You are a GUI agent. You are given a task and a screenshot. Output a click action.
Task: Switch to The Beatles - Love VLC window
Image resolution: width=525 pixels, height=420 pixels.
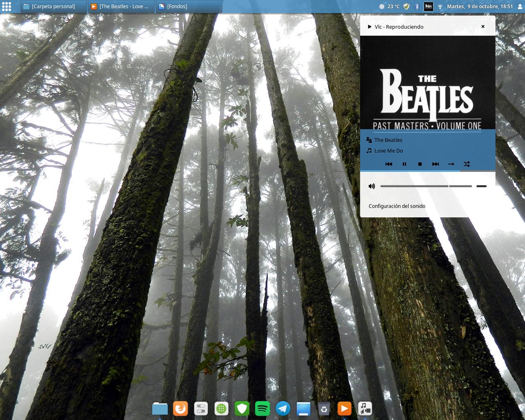[x=121, y=6]
